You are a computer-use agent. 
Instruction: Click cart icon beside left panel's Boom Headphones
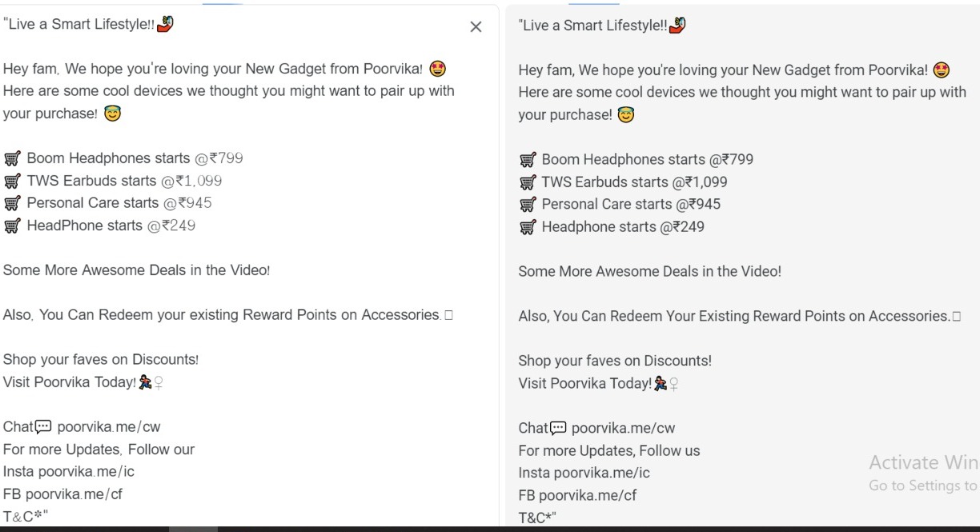click(12, 158)
